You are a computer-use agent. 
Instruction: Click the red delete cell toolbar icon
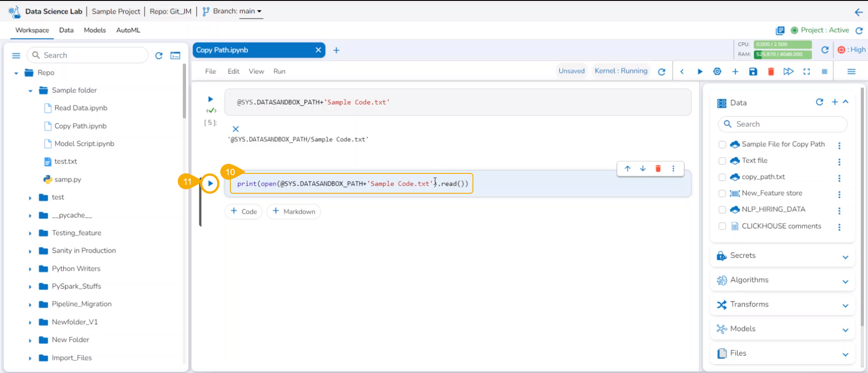(771, 72)
